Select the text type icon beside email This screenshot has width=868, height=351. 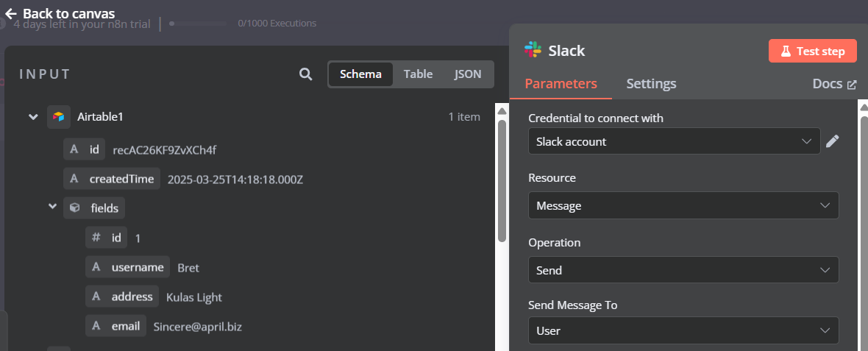tap(96, 326)
